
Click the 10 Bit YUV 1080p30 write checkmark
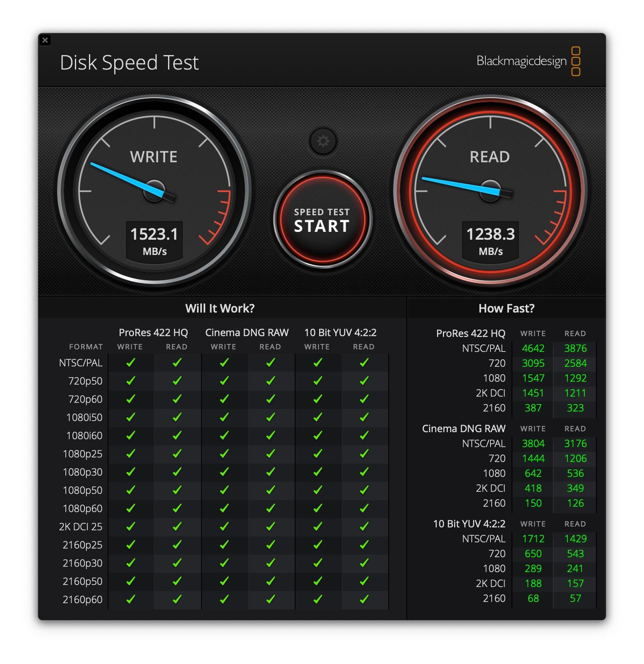[x=318, y=472]
